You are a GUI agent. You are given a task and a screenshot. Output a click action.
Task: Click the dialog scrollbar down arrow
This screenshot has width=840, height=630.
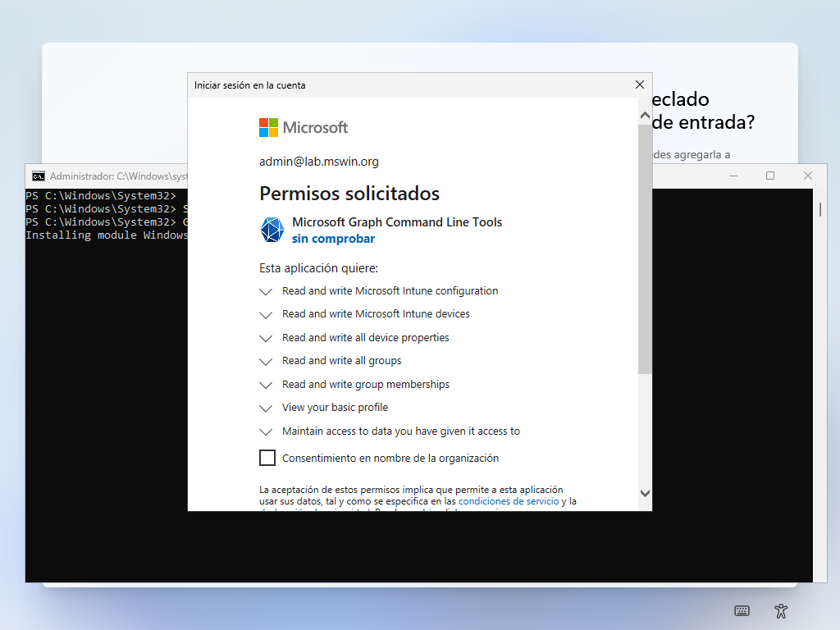click(x=645, y=493)
